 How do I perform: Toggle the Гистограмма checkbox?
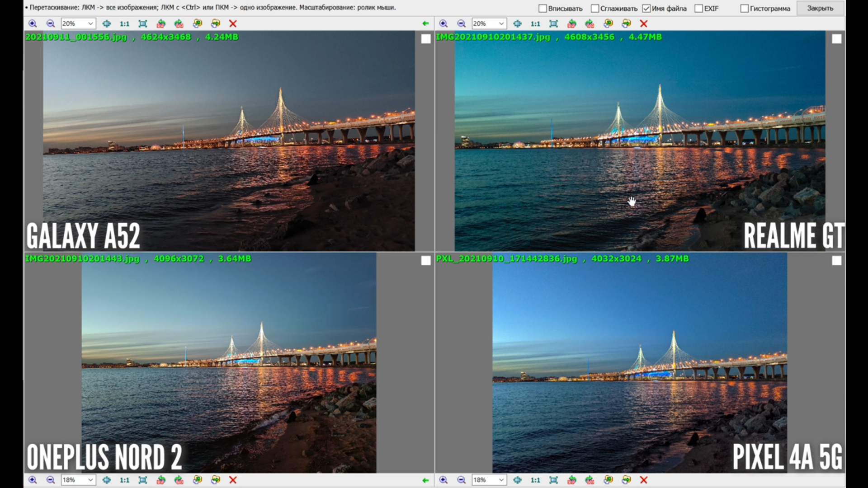tap(745, 9)
